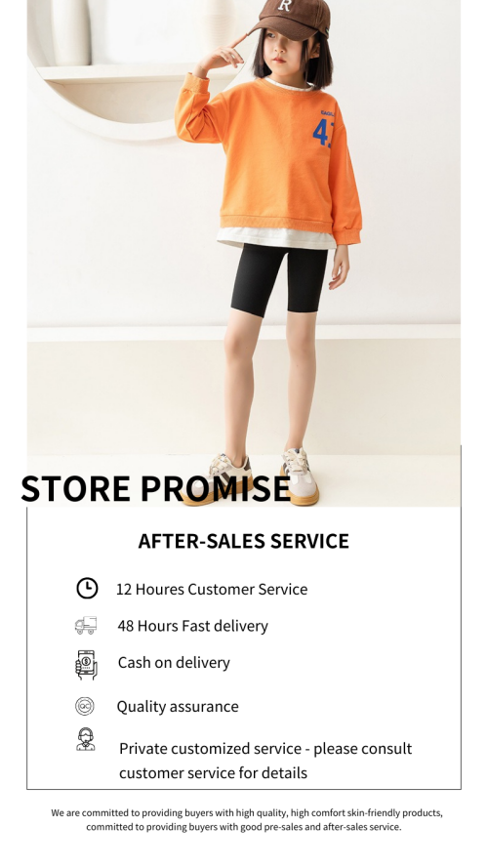The width and height of the screenshot is (488, 868).
Task: Click the clock icon beside Customer Service
Action: point(87,589)
